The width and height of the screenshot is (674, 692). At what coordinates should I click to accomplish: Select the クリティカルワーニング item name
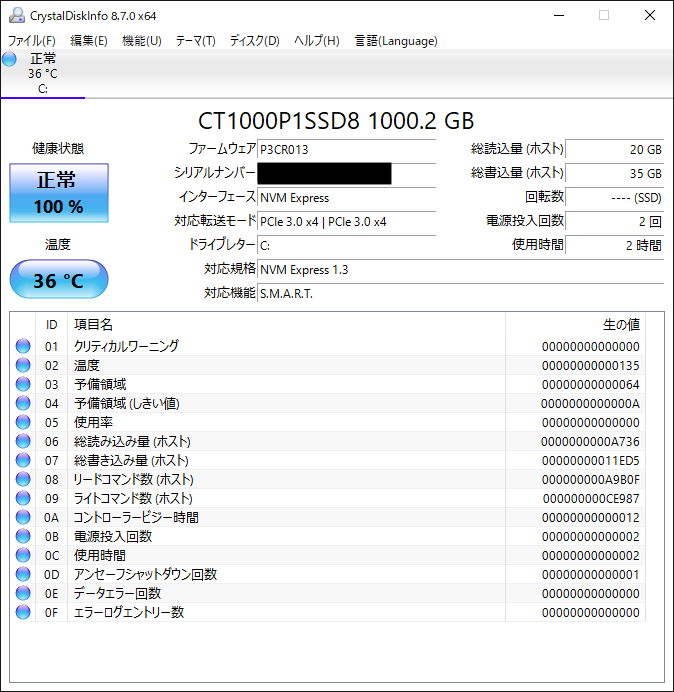(126, 346)
